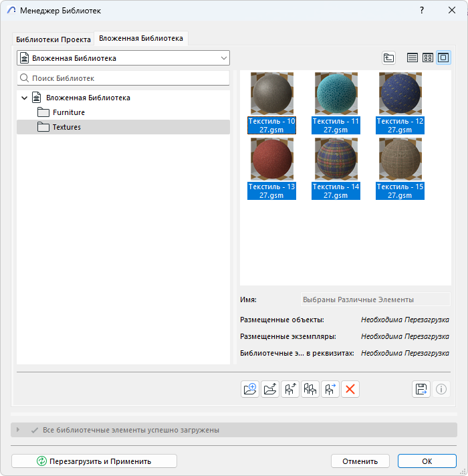468x476 pixels.
Task: Switch to Библиотеки Проекта tab
Action: 53,39
